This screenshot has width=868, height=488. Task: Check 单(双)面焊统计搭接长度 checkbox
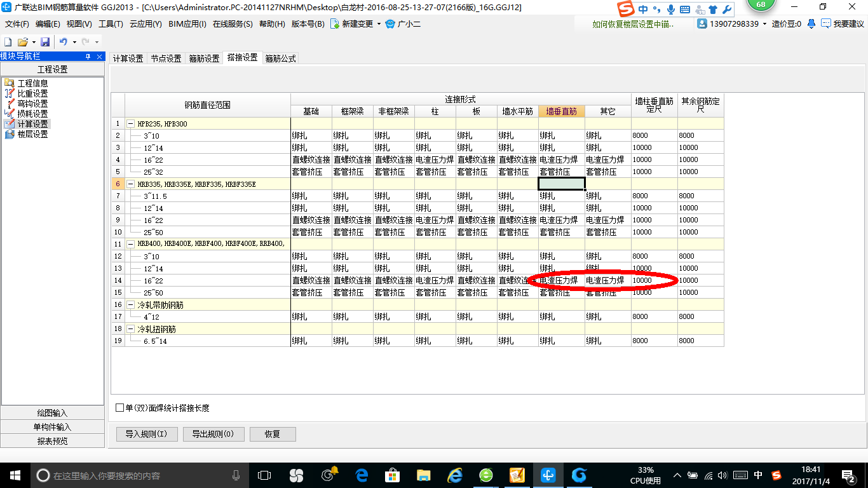pos(120,408)
